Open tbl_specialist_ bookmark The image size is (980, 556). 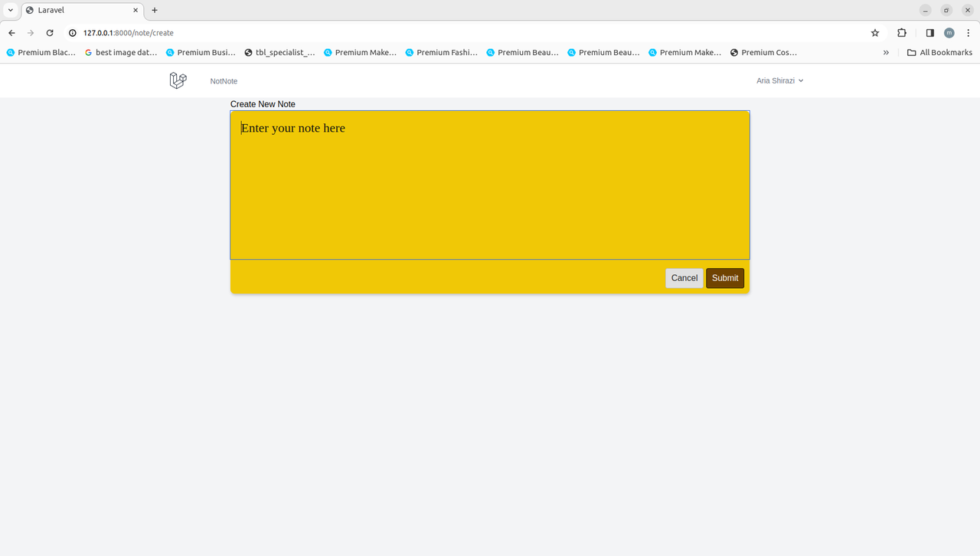pos(280,53)
